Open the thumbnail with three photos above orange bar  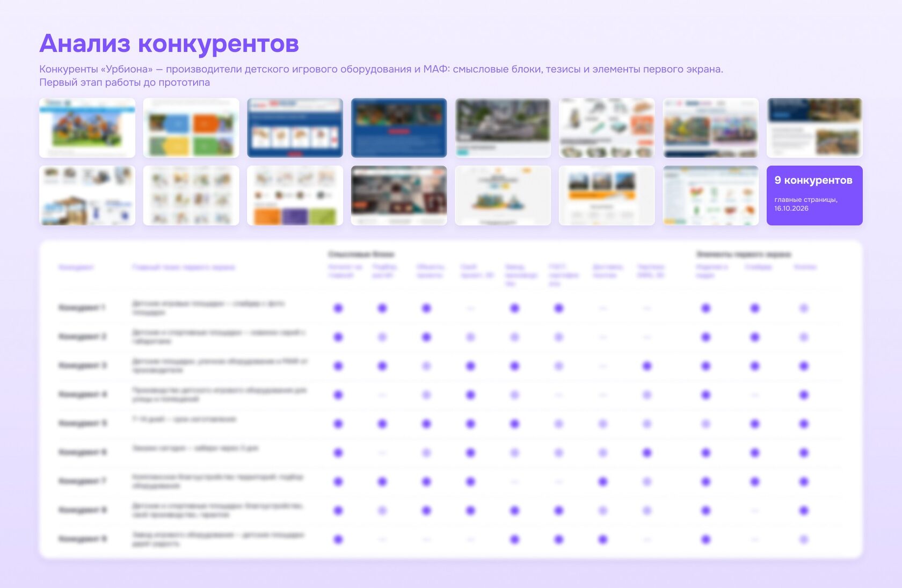point(607,195)
